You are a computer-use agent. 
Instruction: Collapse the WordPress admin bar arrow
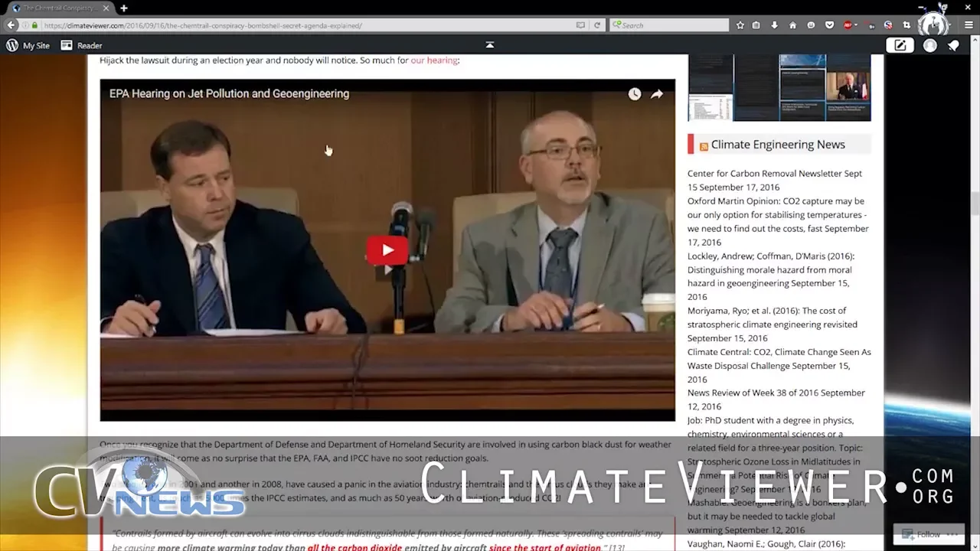(x=490, y=45)
